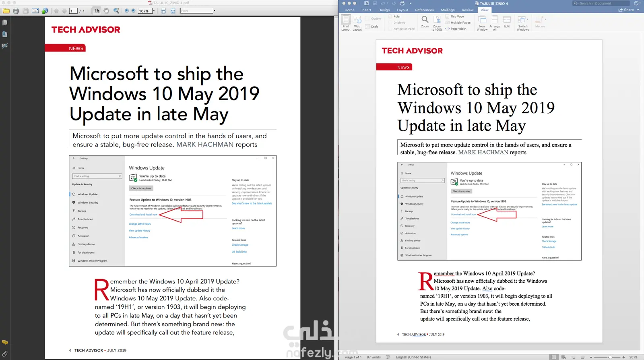This screenshot has height=360, width=644.
Task: Fit PDF page to width icon
Action: pyautogui.click(x=163, y=11)
